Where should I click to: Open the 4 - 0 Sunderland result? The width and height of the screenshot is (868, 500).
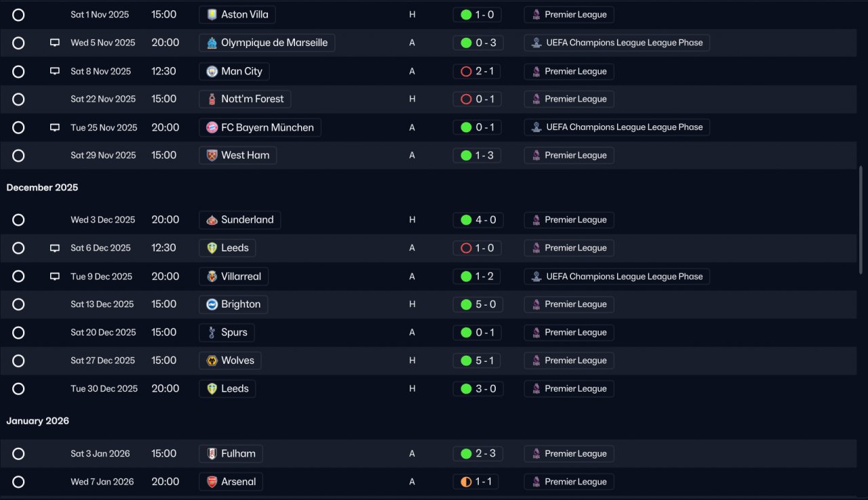(478, 220)
